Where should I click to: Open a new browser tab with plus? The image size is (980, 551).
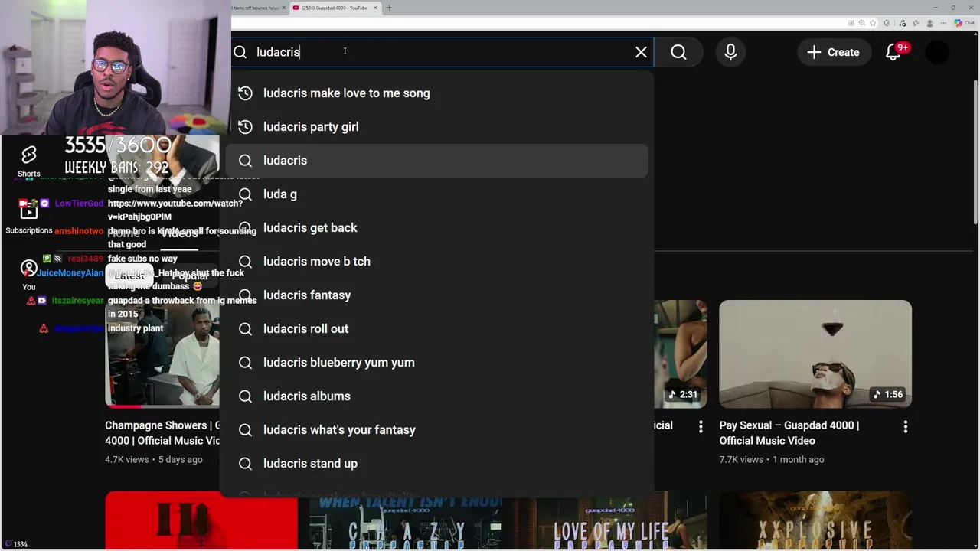click(x=389, y=8)
